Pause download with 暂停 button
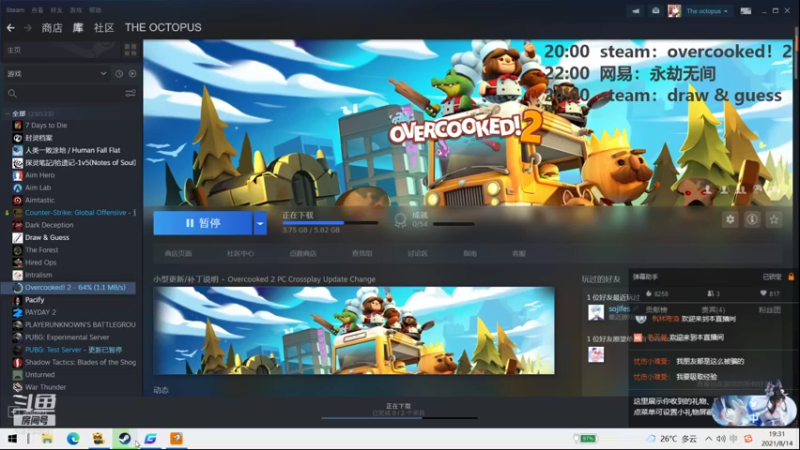800x450 pixels. point(203,223)
